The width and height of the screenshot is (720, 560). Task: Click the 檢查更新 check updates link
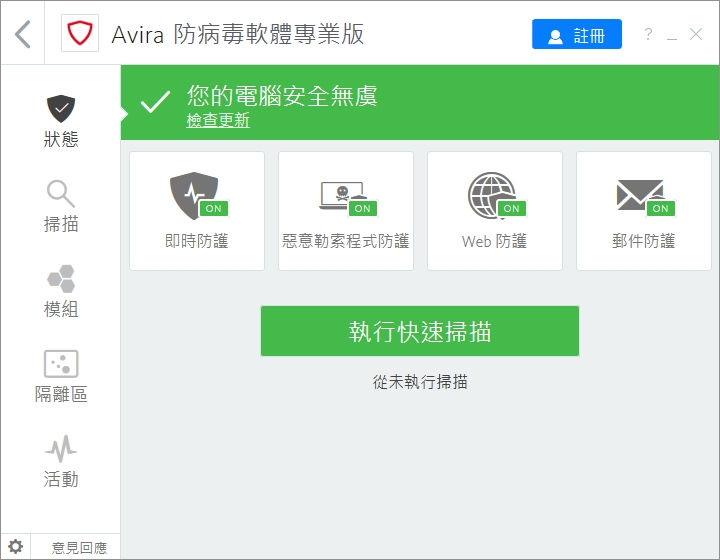(218, 121)
